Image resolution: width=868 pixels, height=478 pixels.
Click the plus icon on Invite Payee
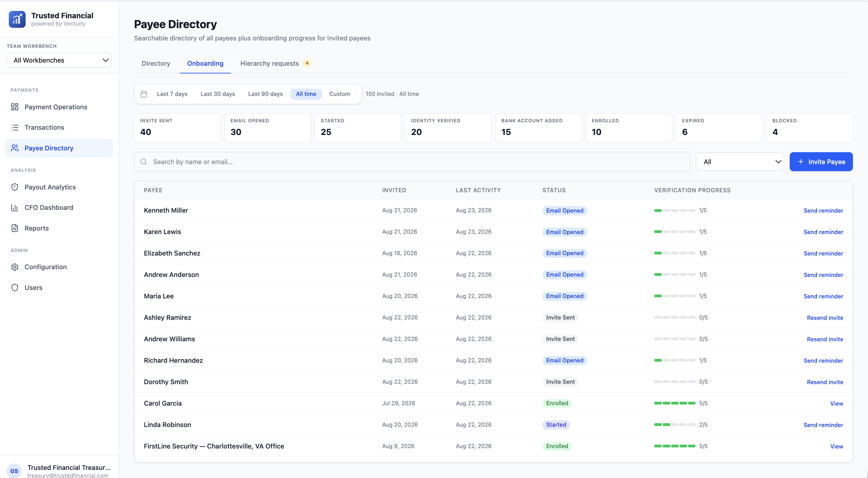pos(801,162)
